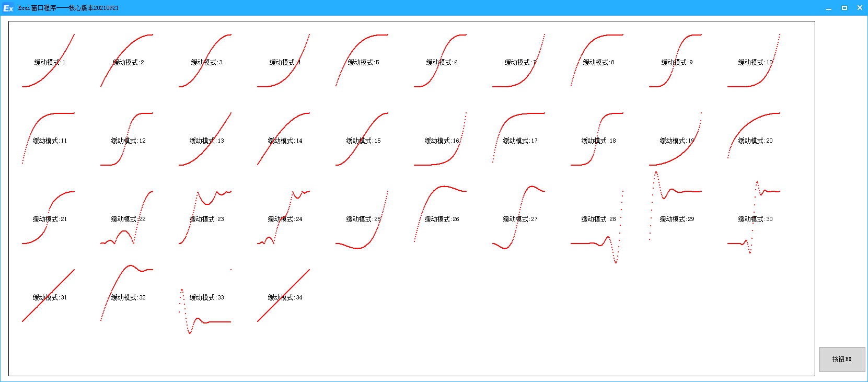
Task: Pick the 缓动模式:25 label
Action: pyautogui.click(x=364, y=219)
